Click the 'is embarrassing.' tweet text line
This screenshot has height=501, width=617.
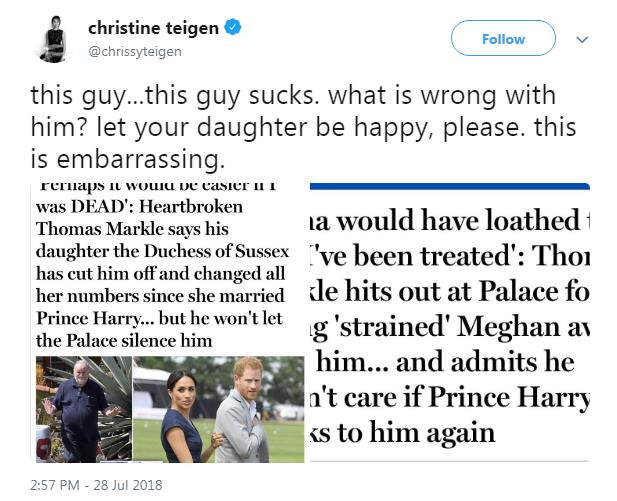(128, 159)
